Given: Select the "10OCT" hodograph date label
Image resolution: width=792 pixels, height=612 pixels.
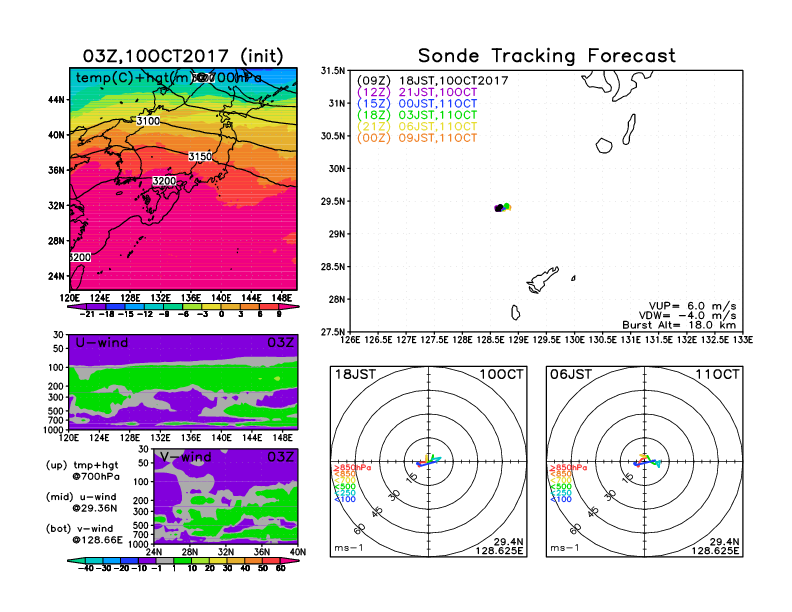Looking at the screenshot, I should [x=502, y=375].
